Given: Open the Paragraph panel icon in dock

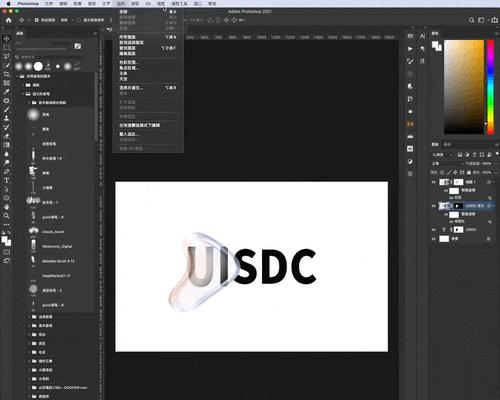Looking at the screenshot, I should coord(422,49).
